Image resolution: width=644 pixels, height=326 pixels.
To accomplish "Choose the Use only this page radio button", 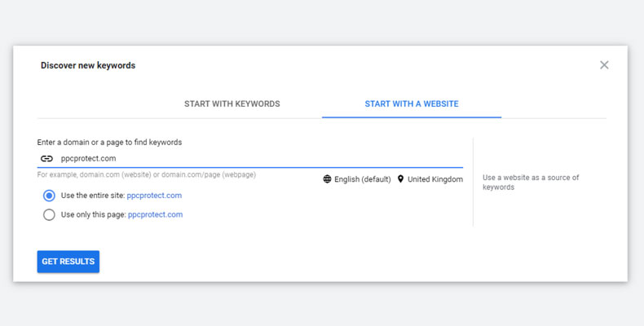I will [49, 214].
